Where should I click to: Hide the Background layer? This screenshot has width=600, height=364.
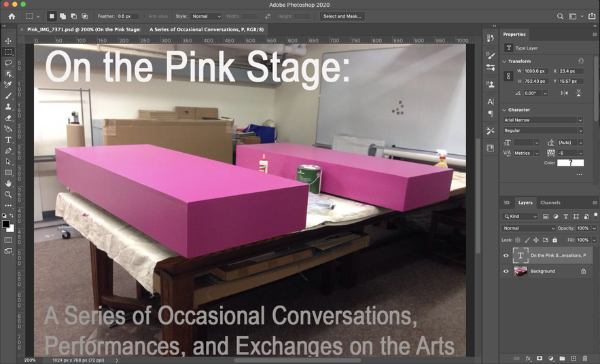point(506,271)
